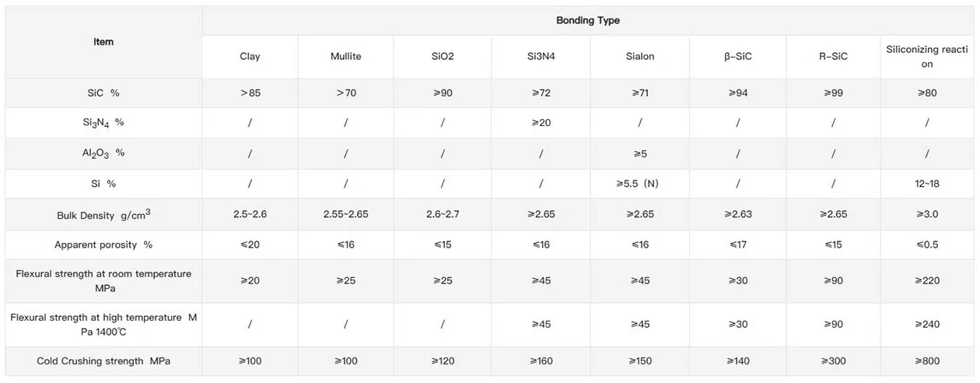The height and width of the screenshot is (383, 980).
Task: Click the R-SiC column heading
Action: tap(833, 56)
